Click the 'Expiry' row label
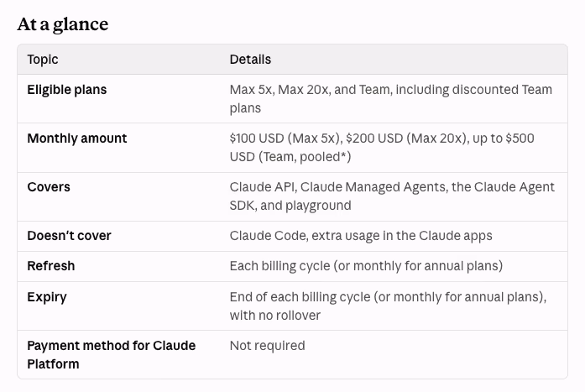The width and height of the screenshot is (585, 392). [47, 297]
